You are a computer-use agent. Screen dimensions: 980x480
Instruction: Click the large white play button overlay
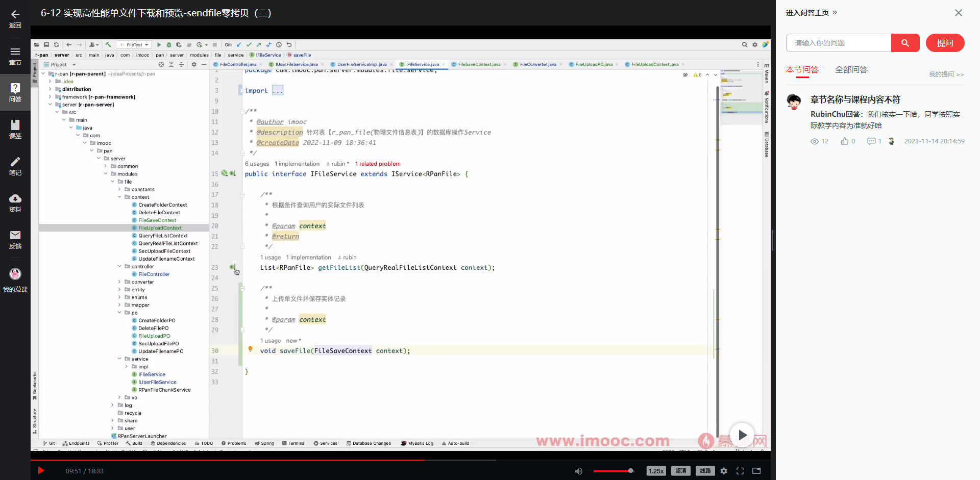742,435
